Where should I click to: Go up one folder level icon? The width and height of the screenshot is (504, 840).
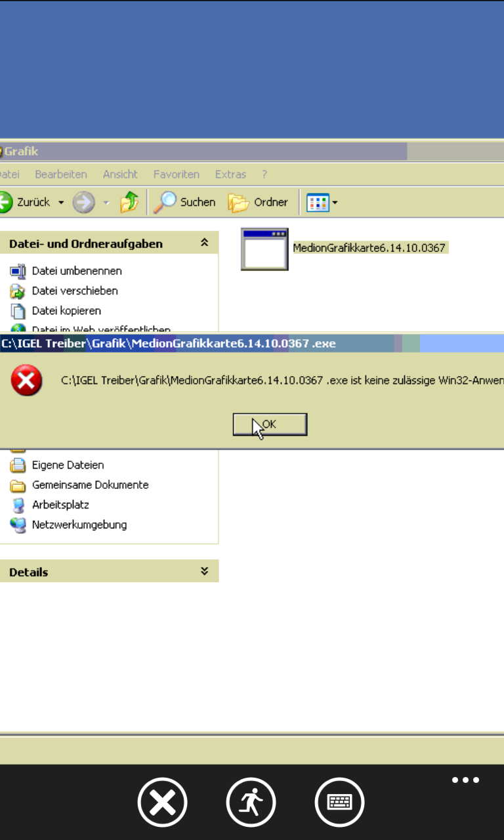coord(129,202)
